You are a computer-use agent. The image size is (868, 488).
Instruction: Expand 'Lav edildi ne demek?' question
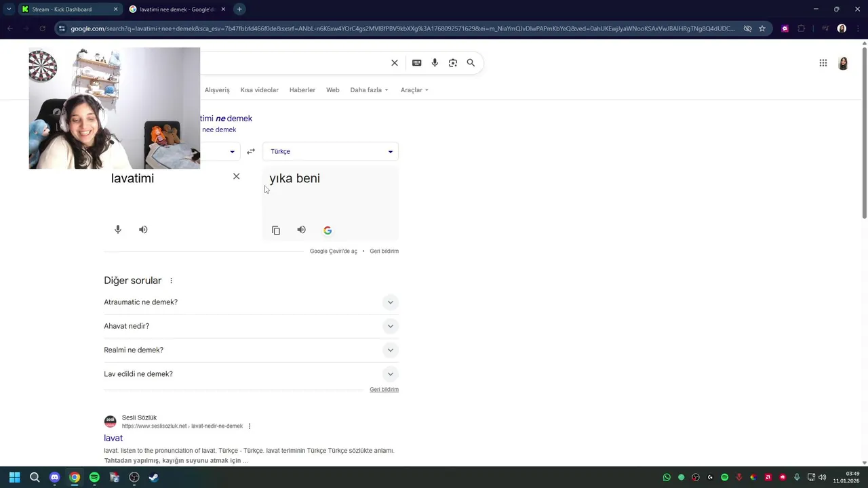coord(251,374)
